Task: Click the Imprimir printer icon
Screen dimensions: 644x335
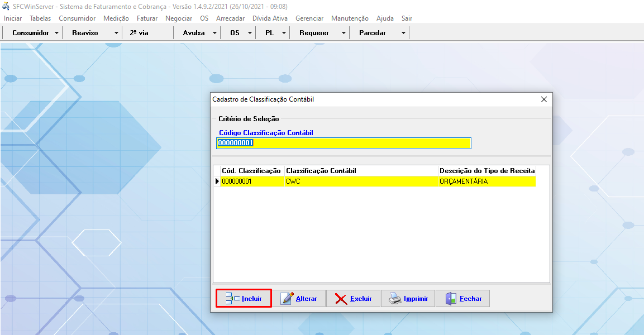Action: [x=395, y=299]
